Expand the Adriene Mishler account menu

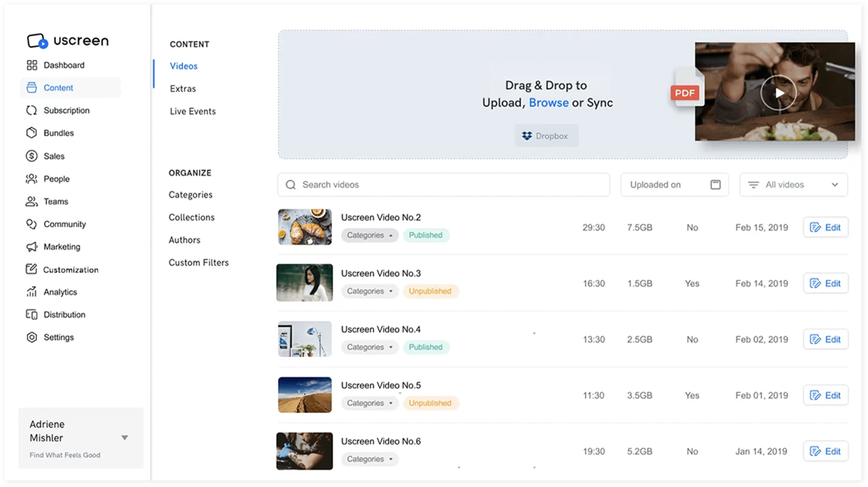[124, 437]
